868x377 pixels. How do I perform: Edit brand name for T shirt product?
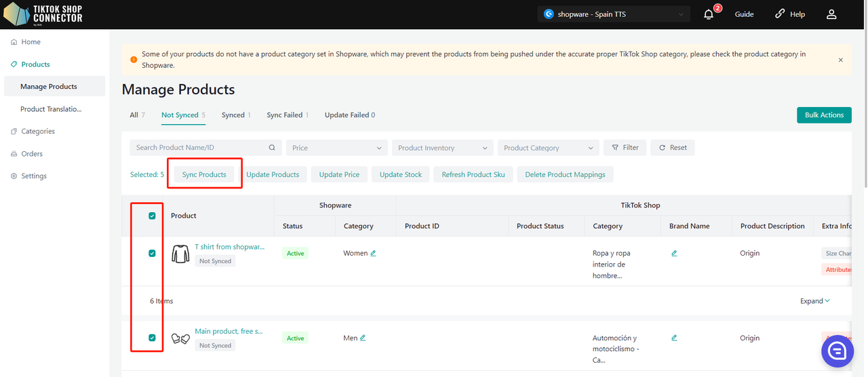click(674, 253)
